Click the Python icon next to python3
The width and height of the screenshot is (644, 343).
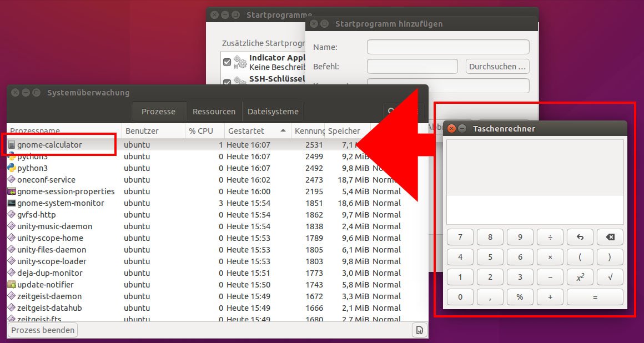click(12, 168)
